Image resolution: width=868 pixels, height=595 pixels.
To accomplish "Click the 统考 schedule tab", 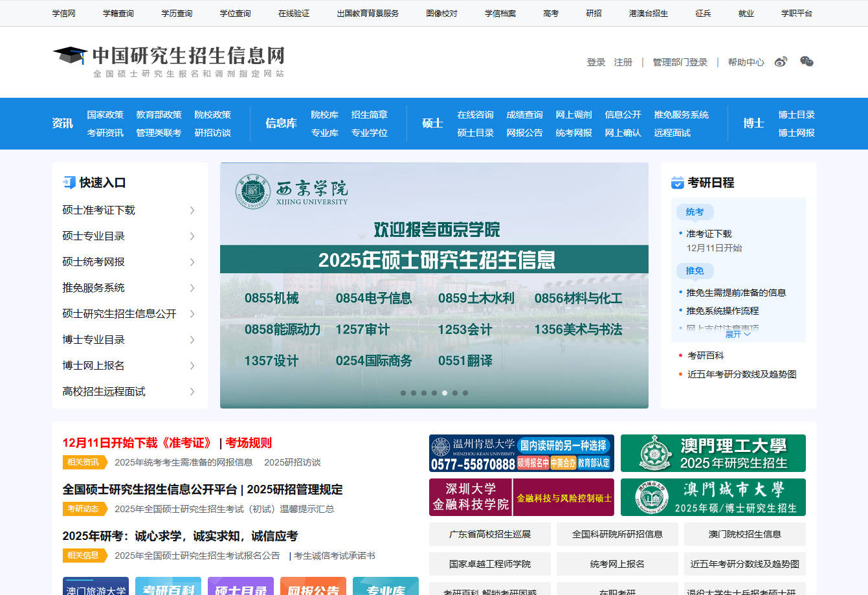I will [x=695, y=212].
